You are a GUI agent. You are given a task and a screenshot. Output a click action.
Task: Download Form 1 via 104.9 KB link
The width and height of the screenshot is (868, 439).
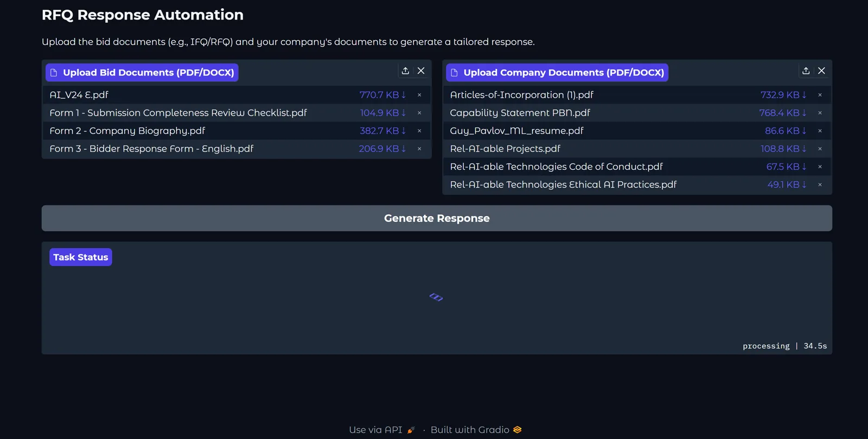tap(383, 113)
